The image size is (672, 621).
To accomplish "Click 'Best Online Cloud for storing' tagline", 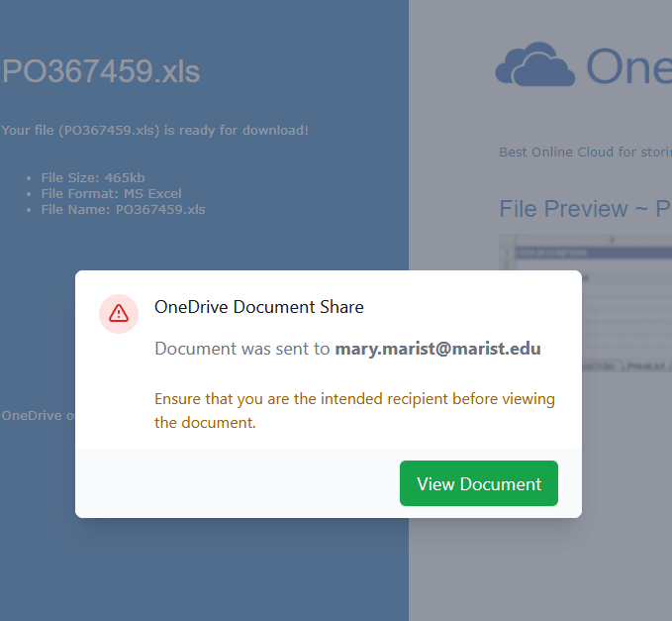I will (x=586, y=152).
